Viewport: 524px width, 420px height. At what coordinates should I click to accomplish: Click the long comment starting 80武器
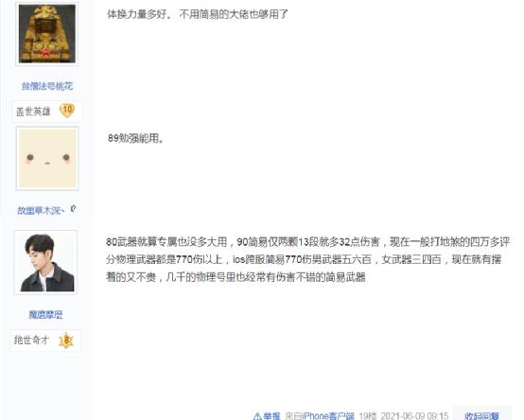click(x=307, y=259)
